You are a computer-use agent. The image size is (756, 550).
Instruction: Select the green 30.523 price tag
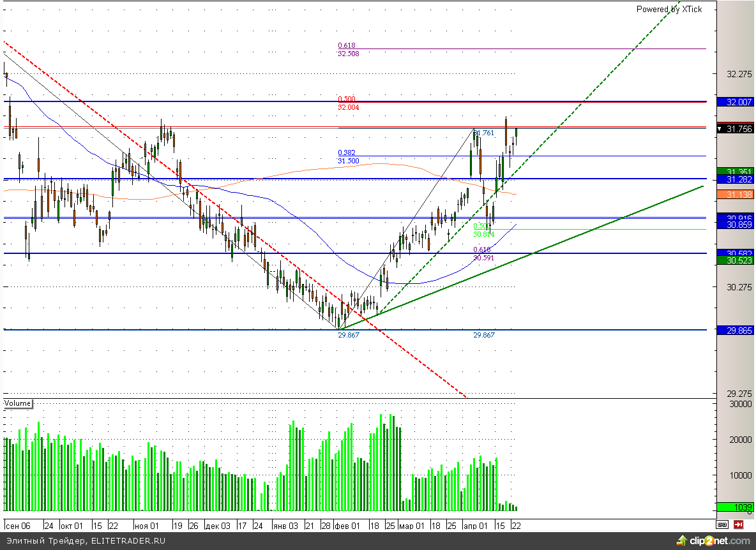pos(736,260)
